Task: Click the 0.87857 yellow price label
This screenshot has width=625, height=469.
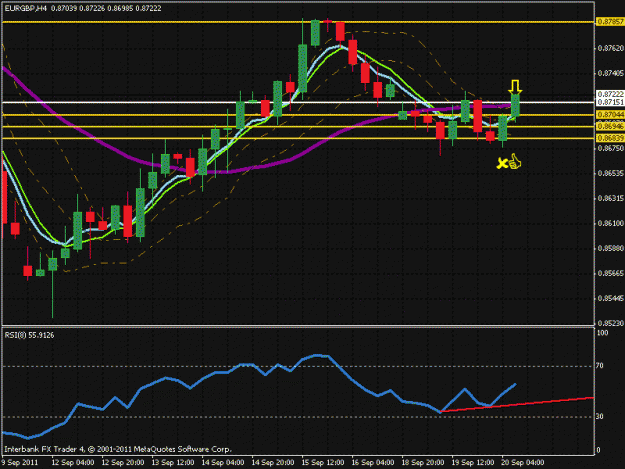Action: [x=610, y=22]
